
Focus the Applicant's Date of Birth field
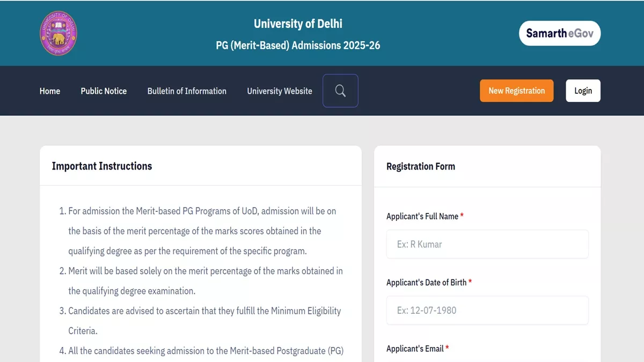[x=487, y=310]
